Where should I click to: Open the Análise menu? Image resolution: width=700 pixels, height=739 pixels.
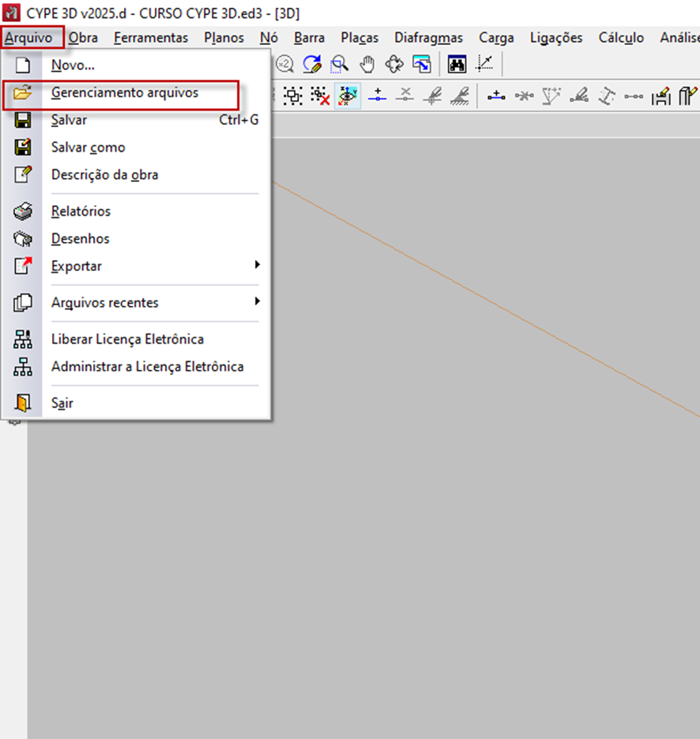click(x=679, y=38)
